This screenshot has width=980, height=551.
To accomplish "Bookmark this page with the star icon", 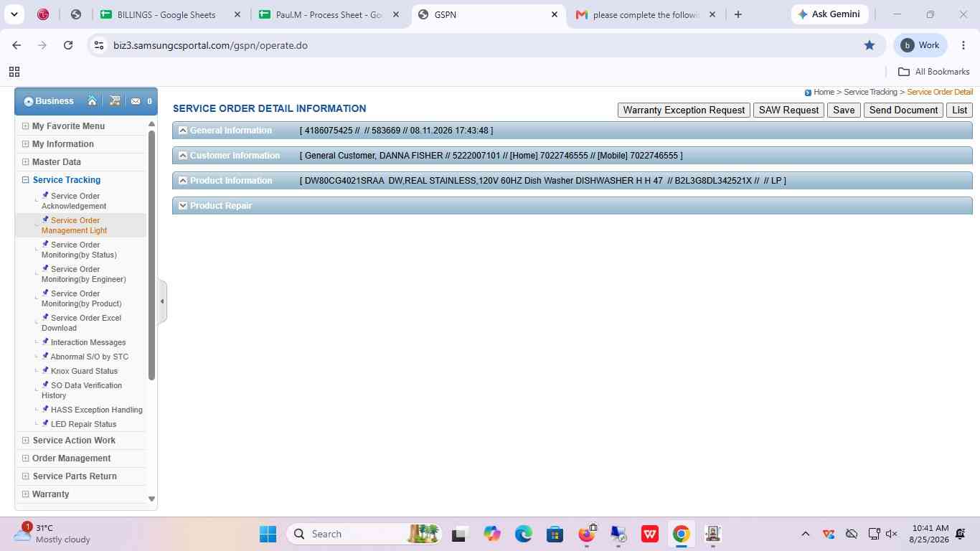I will [870, 45].
